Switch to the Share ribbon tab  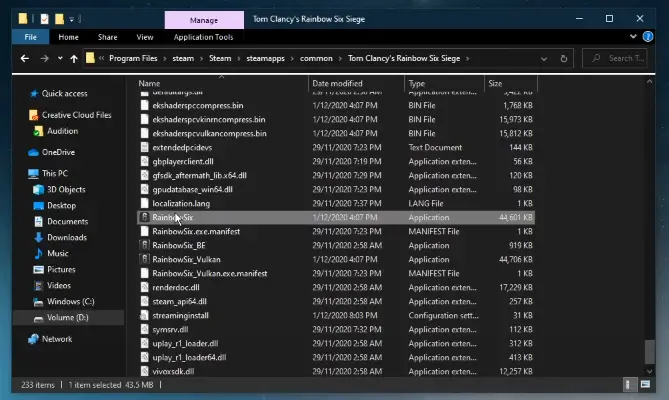[x=108, y=37]
